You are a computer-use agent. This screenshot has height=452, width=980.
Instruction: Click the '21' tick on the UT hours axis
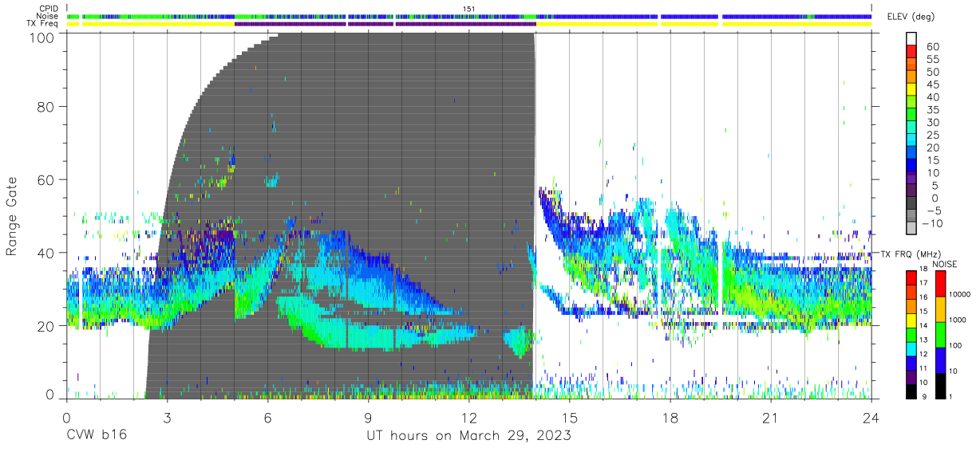(771, 417)
